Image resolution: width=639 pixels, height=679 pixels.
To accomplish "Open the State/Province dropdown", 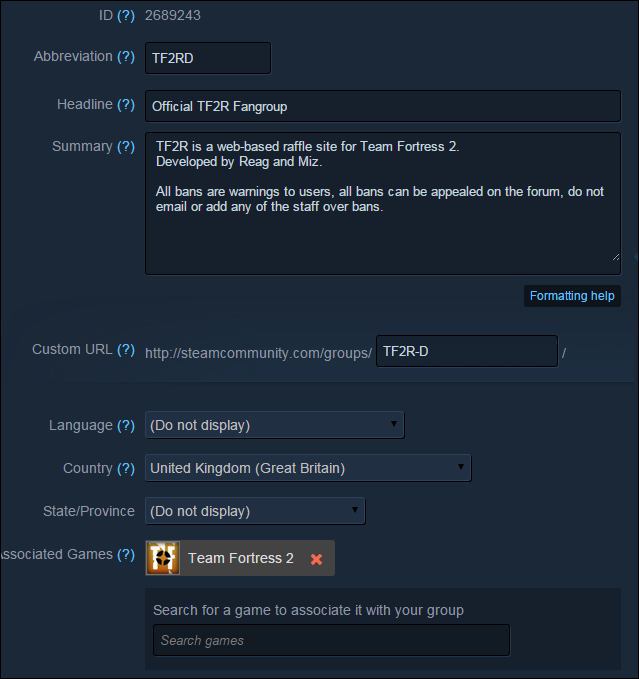I will pos(255,511).
